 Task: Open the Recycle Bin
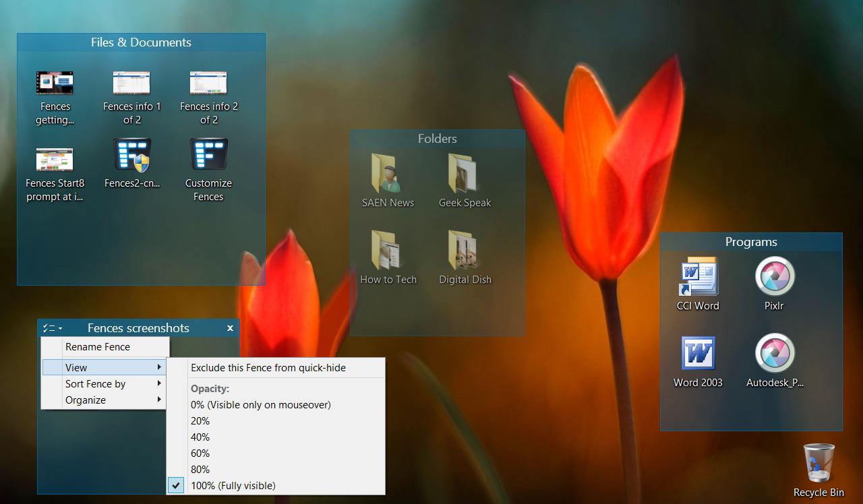pyautogui.click(x=819, y=462)
